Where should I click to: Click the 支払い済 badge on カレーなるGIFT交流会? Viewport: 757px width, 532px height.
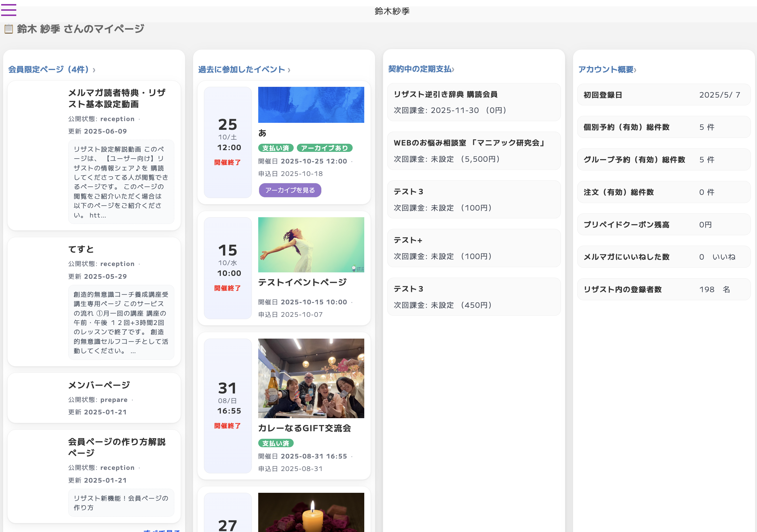tap(276, 443)
